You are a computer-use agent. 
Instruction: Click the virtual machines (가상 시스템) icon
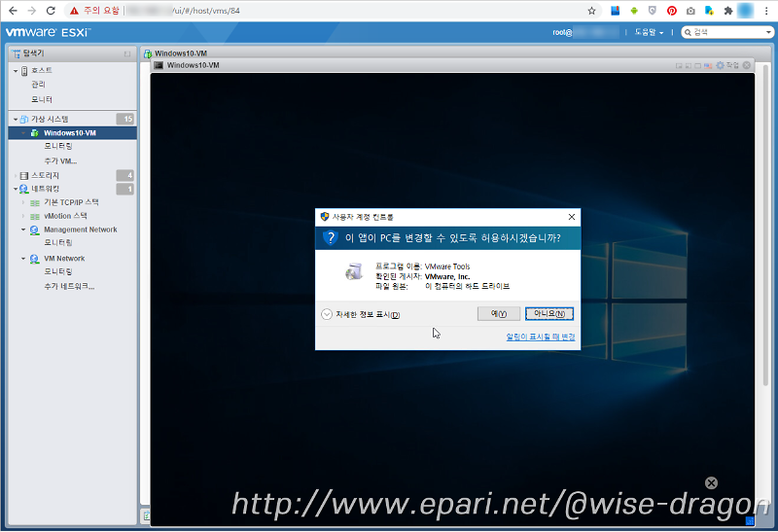[x=23, y=119]
